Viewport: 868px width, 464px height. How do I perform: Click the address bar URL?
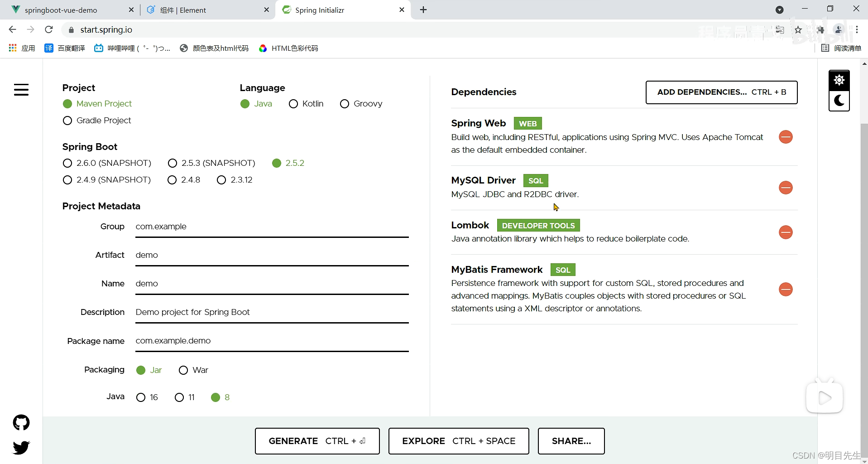pos(106,30)
